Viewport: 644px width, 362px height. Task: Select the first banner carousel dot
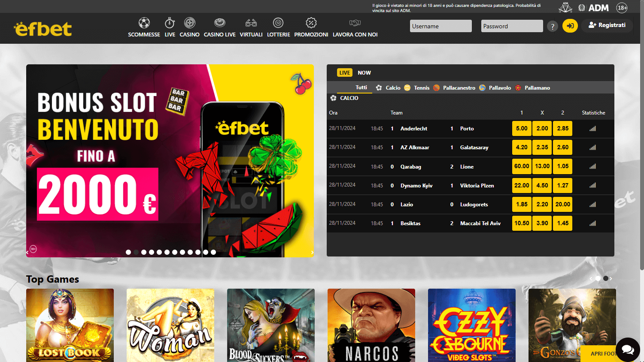click(x=128, y=252)
